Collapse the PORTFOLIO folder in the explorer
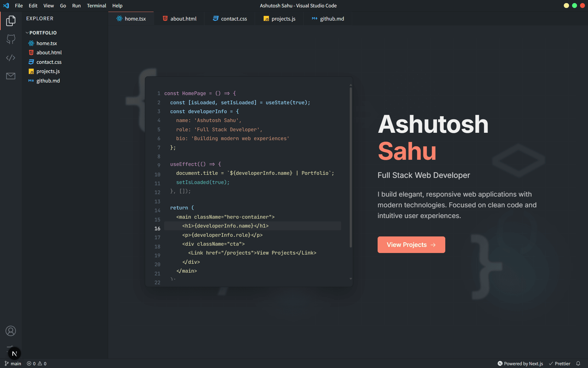 pos(28,33)
